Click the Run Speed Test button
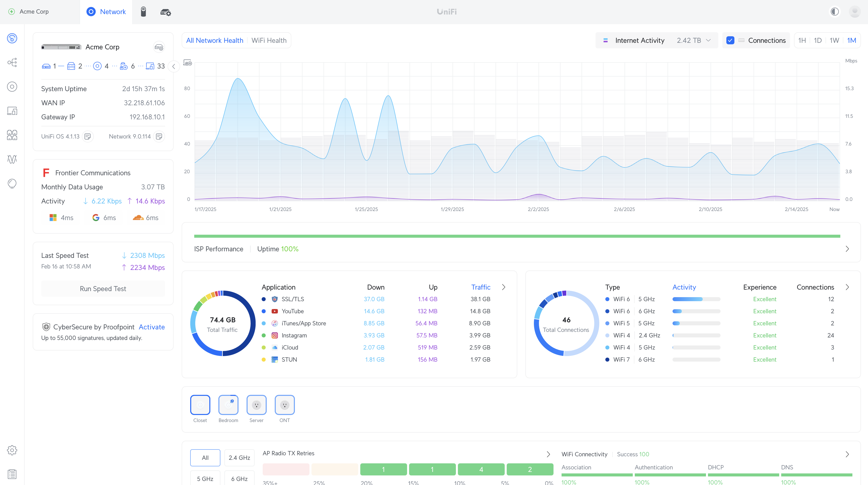Viewport: 868px width, 485px height. click(103, 289)
